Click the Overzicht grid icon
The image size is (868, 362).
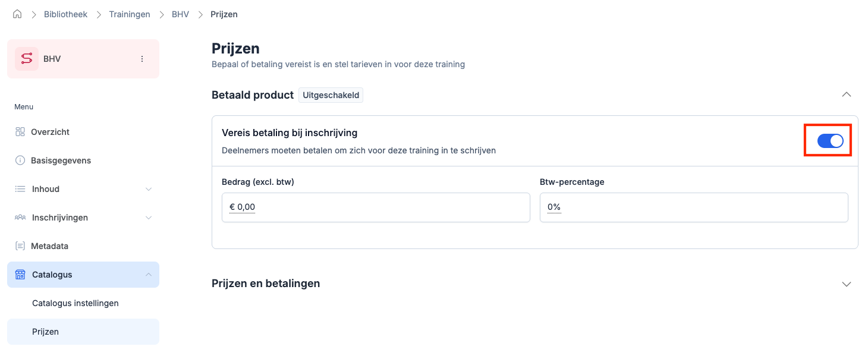[x=20, y=132]
